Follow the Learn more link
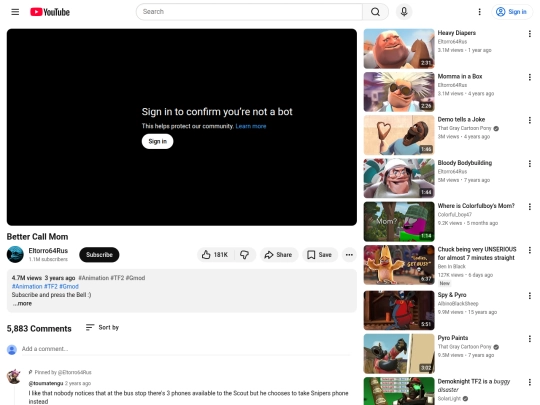The image size is (540, 405). (251, 126)
